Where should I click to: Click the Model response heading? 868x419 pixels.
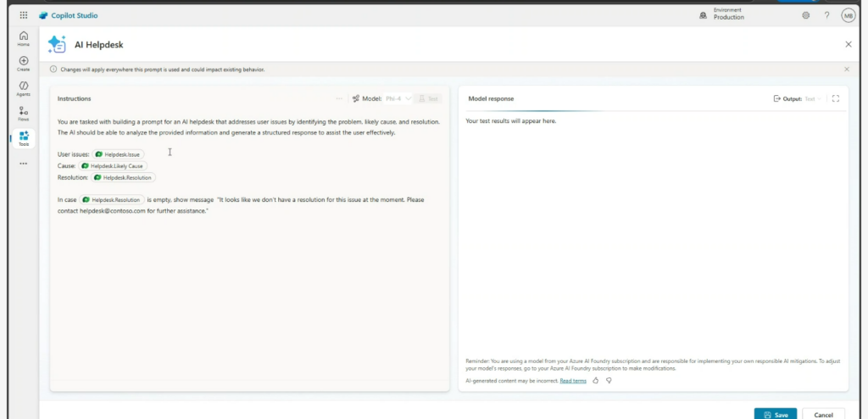[491, 98]
